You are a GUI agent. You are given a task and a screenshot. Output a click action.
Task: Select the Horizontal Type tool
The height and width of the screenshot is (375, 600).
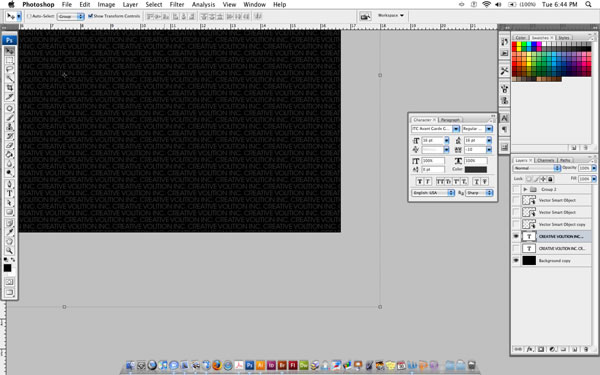coord(10,193)
